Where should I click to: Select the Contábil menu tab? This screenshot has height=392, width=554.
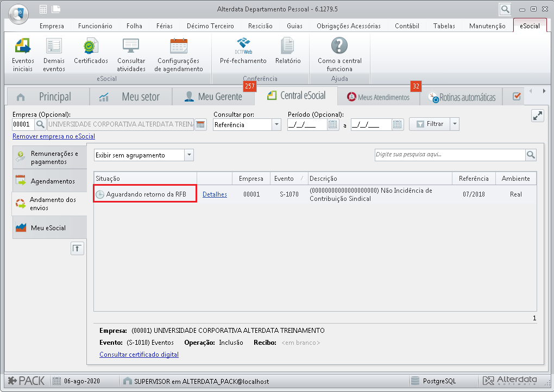click(407, 26)
